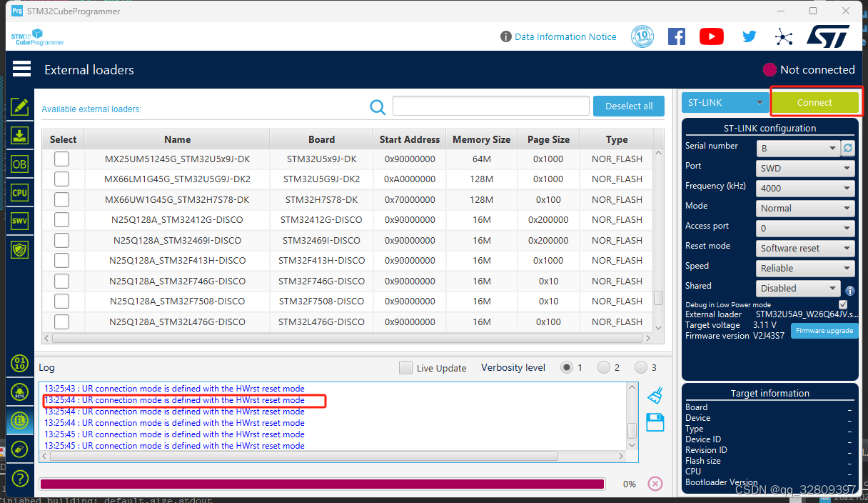
Task: Open the Port dropdown showing SWD
Action: (x=806, y=168)
